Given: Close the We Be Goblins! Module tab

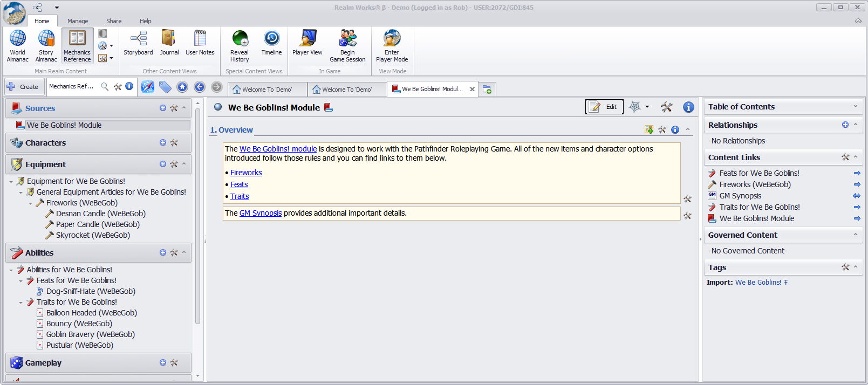Looking at the screenshot, I should (x=472, y=90).
